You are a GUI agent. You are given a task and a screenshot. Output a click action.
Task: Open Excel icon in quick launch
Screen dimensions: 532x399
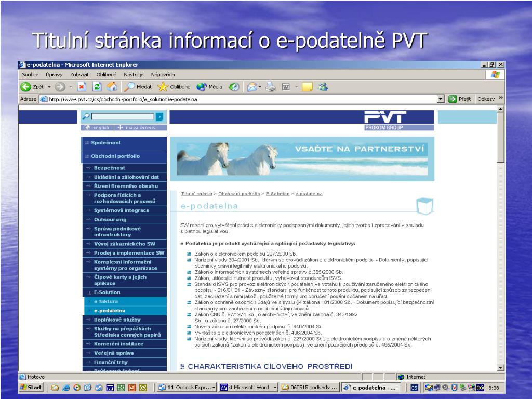121,388
